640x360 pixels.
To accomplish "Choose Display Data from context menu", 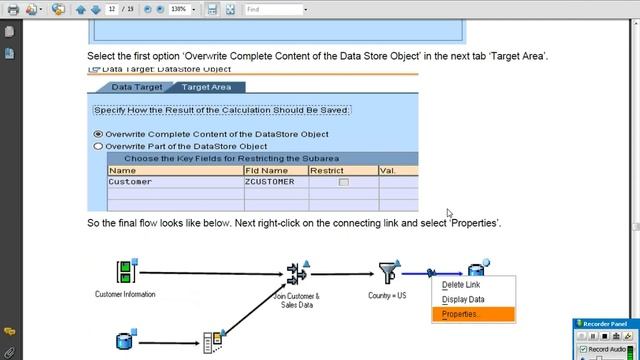I will click(x=473, y=300).
